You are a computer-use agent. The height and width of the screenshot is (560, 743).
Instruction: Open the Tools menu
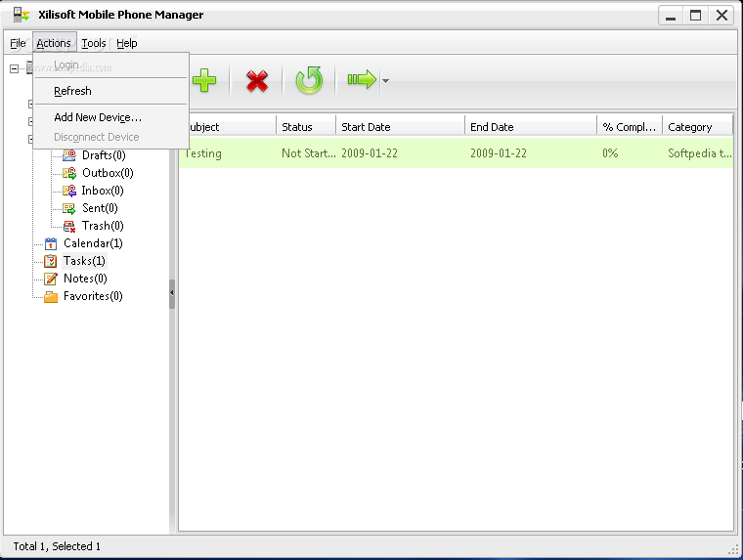94,43
